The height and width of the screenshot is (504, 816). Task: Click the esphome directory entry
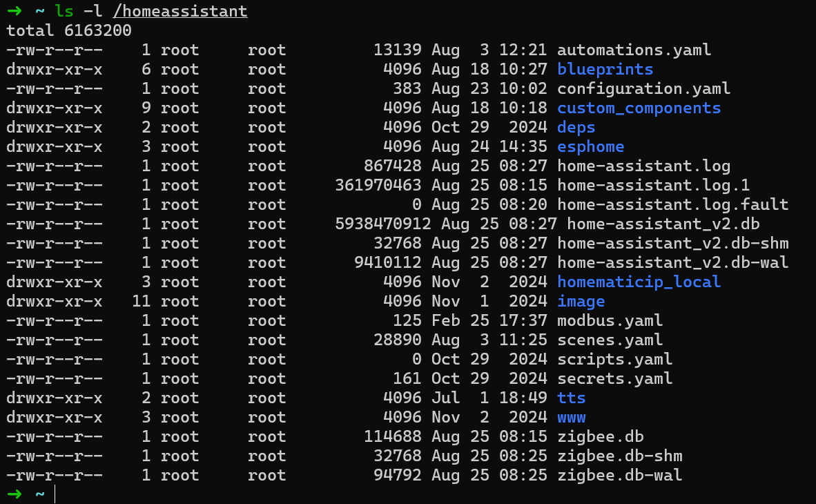590,147
